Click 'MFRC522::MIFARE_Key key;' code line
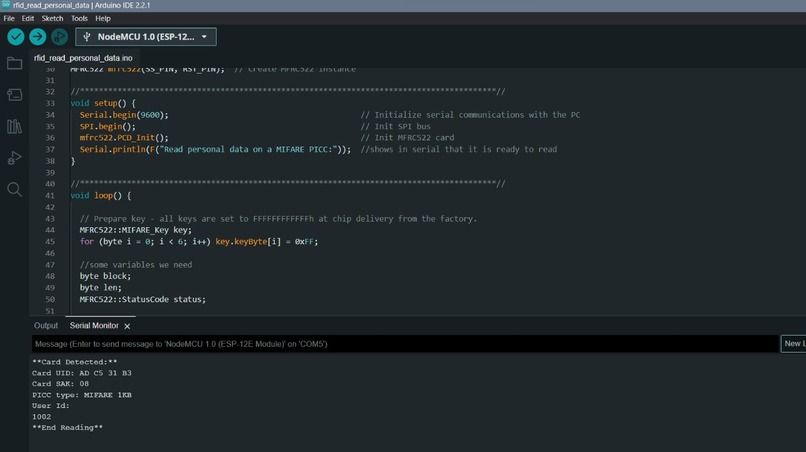The width and height of the screenshot is (806, 452). [136, 230]
